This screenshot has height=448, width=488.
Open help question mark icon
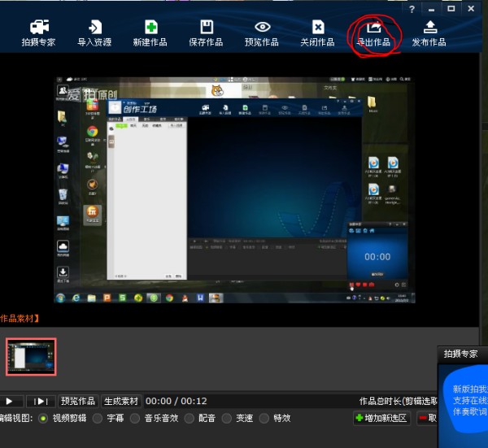[x=412, y=9]
